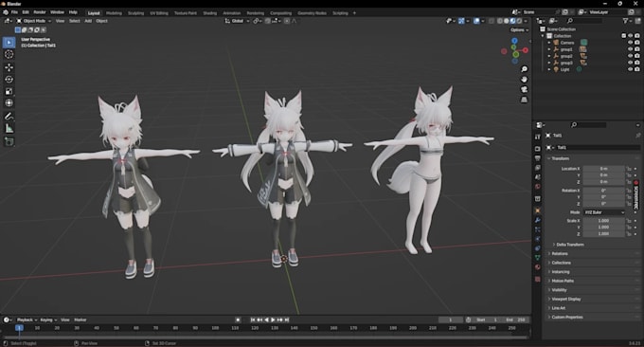Choose the Move tool

[9, 67]
